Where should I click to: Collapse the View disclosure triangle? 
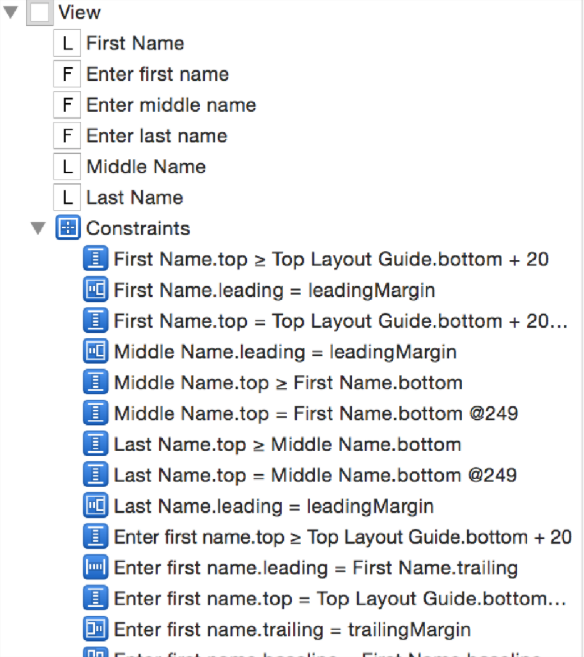click(x=10, y=12)
